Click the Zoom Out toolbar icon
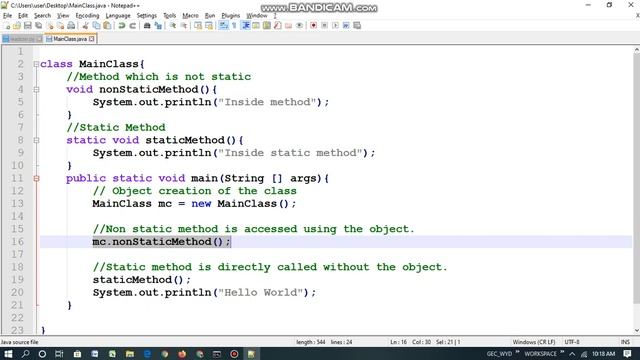This screenshot has width=640, height=360. click(x=184, y=26)
